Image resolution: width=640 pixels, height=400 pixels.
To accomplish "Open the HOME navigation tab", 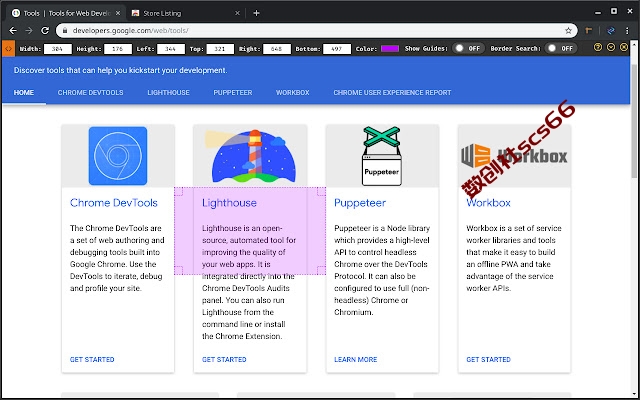I will tap(24, 93).
